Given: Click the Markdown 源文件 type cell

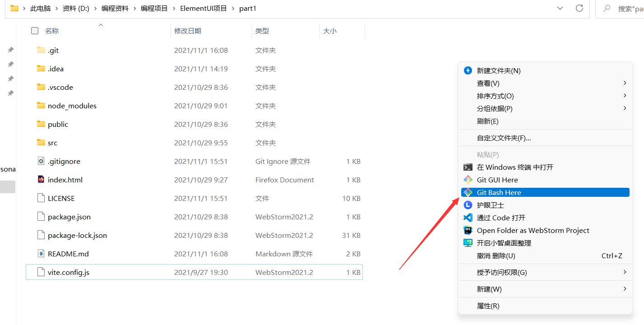Looking at the screenshot, I should (x=284, y=254).
